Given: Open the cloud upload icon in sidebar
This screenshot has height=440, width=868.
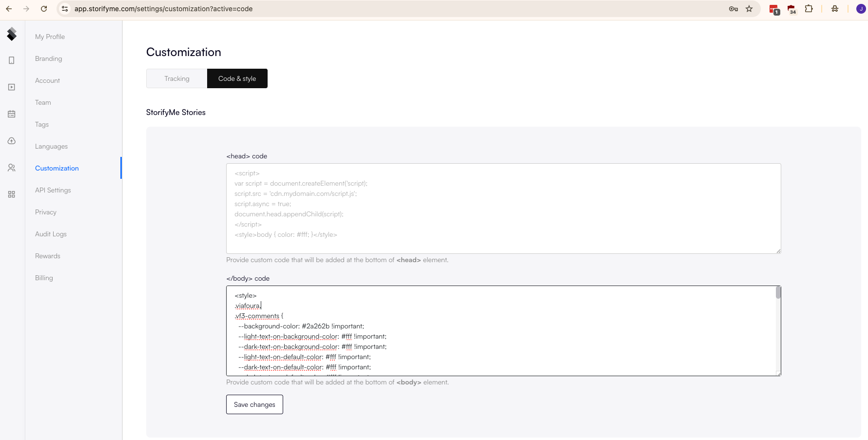Looking at the screenshot, I should pos(12,141).
